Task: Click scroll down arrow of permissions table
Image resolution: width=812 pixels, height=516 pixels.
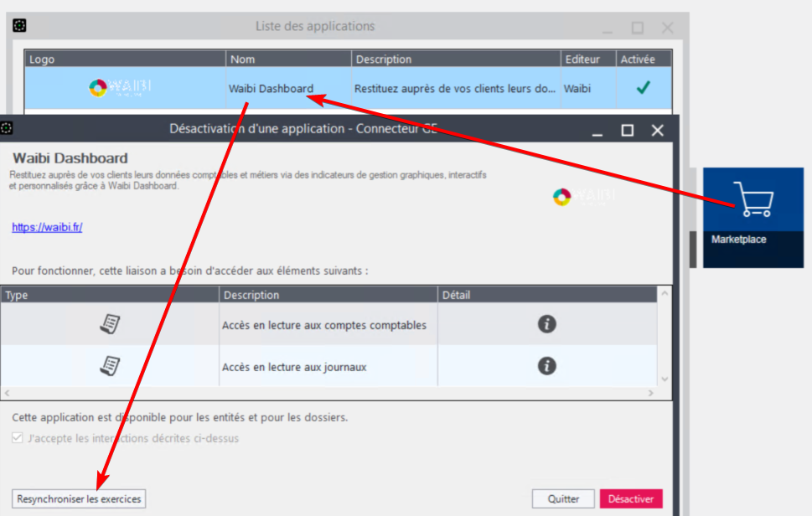Action: 665,379
